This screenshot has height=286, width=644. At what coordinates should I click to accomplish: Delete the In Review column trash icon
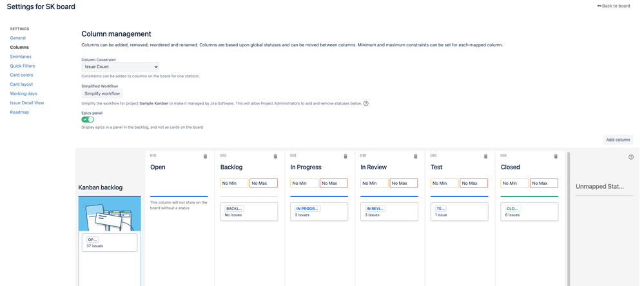pyautogui.click(x=416, y=157)
